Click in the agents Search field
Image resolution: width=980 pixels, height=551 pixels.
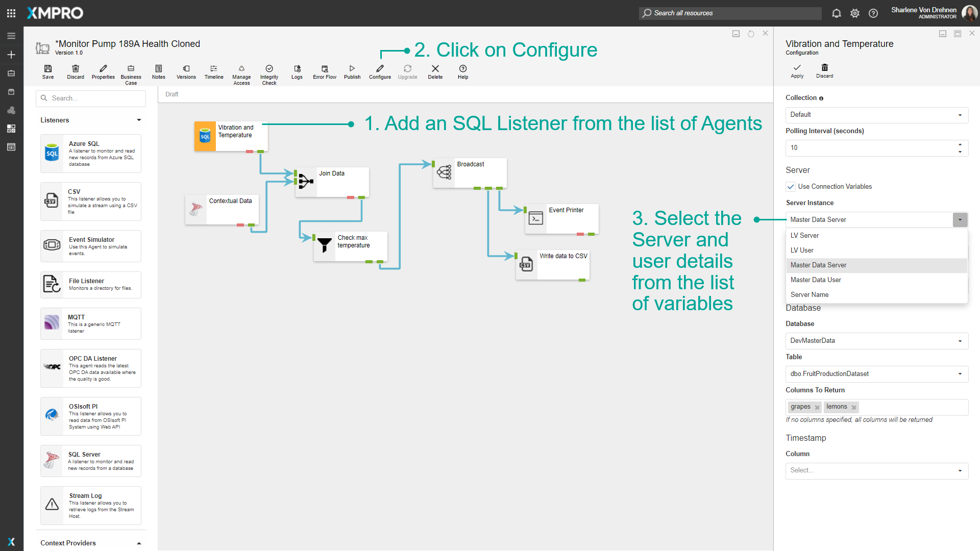coord(91,98)
